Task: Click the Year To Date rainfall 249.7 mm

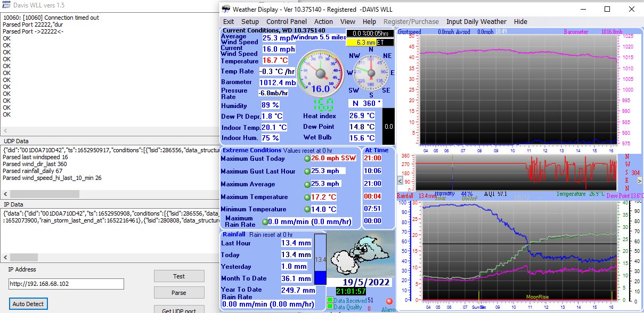Action: click(298, 290)
